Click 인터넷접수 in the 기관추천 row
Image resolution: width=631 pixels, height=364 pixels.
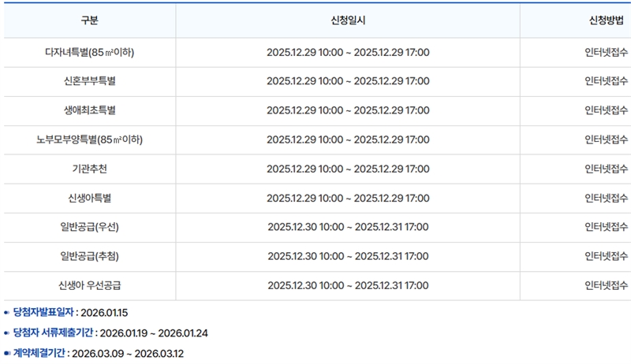coord(606,169)
